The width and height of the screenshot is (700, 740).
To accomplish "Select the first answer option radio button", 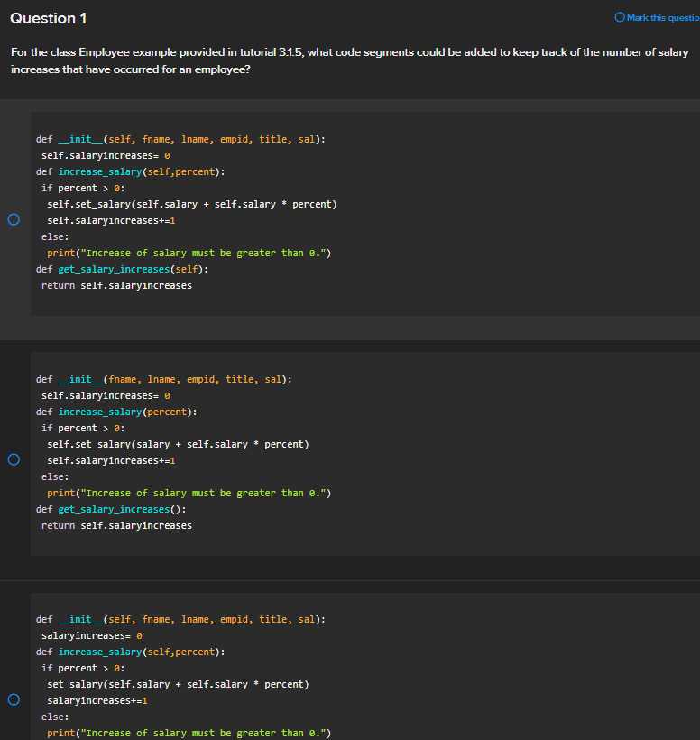I will tap(14, 218).
